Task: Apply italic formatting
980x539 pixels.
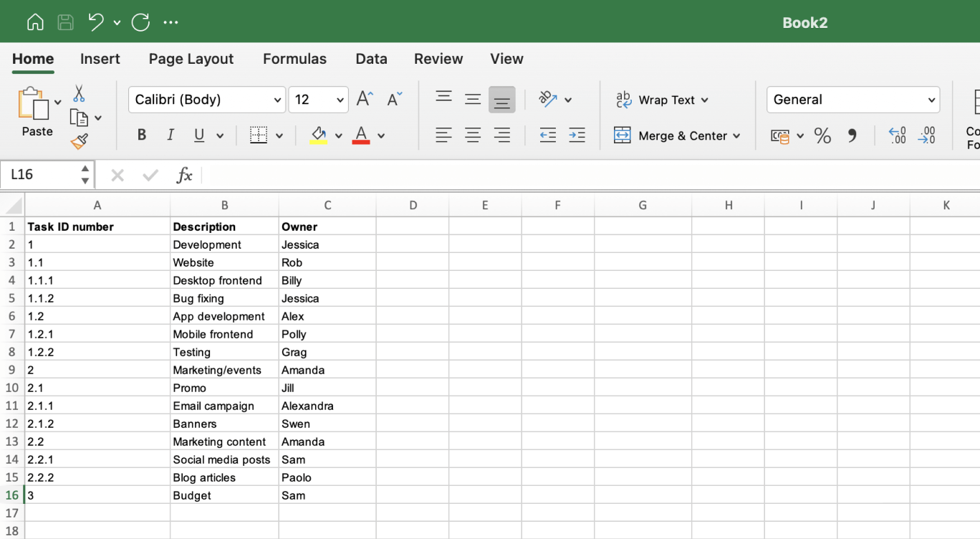Action: [x=170, y=135]
